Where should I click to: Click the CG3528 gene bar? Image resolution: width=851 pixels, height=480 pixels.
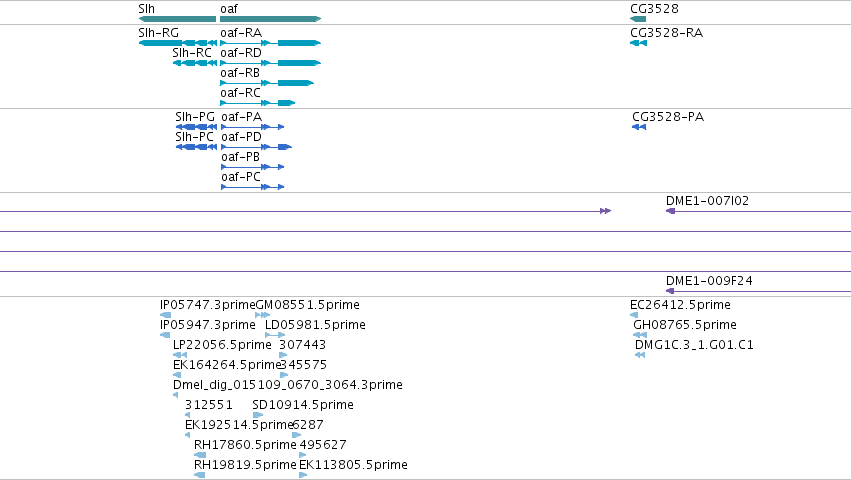(x=638, y=19)
